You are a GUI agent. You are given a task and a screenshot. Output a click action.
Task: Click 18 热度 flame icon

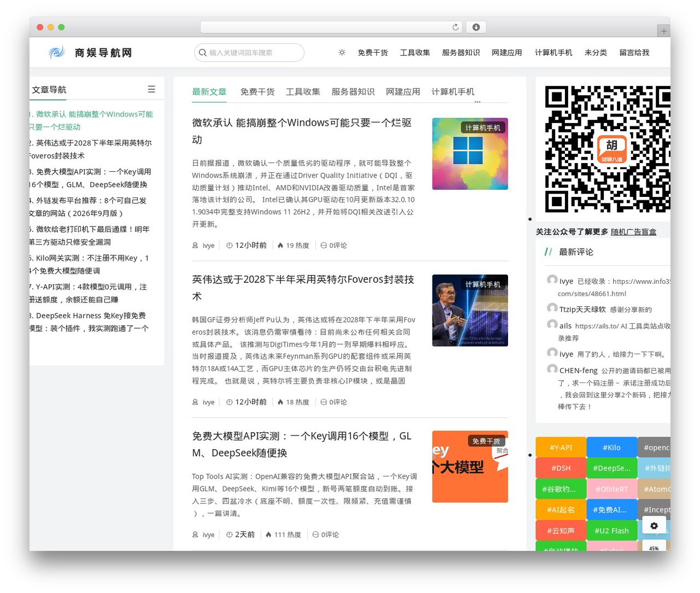(x=281, y=402)
